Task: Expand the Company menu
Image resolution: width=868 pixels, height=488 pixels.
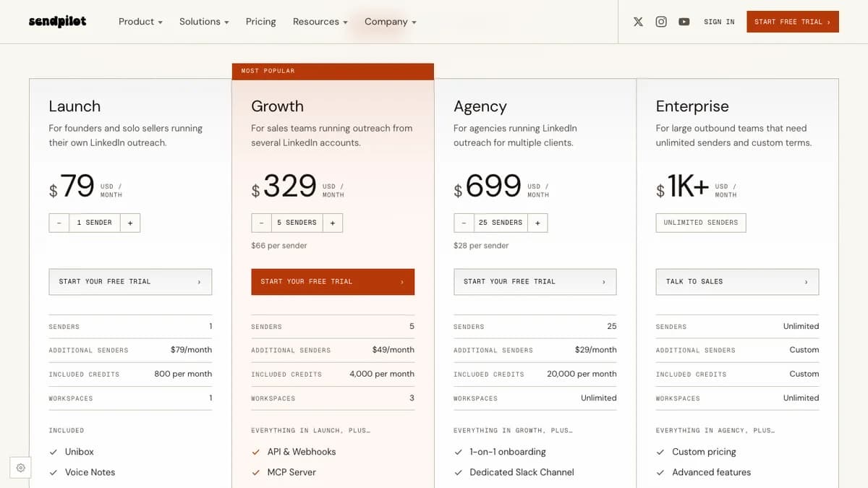Action: tap(391, 22)
